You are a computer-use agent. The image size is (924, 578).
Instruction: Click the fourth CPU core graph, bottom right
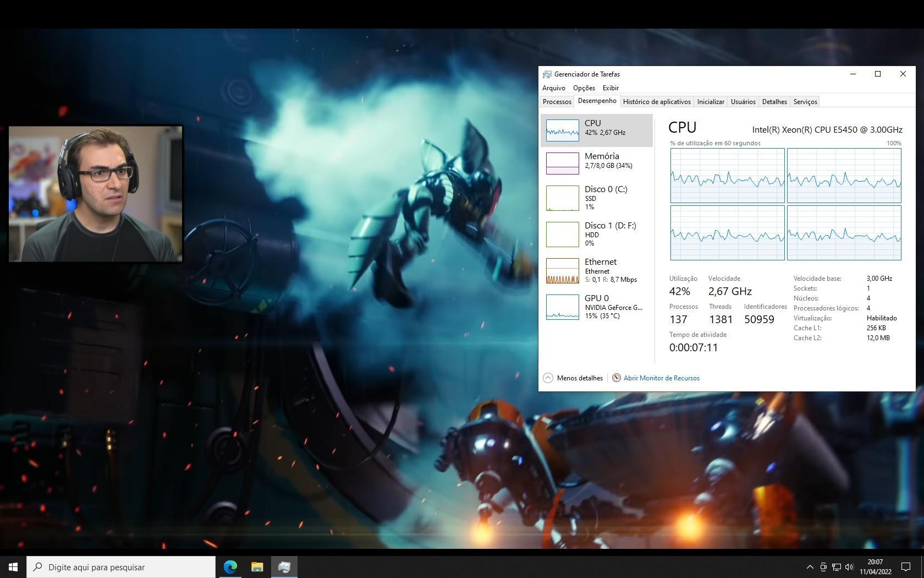click(844, 232)
